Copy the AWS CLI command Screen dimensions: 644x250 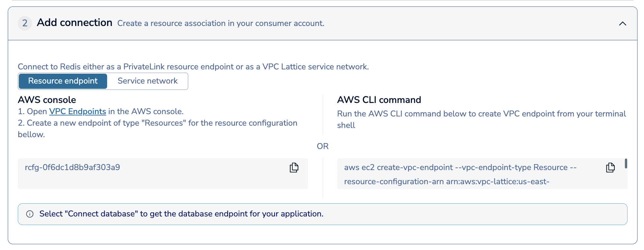coord(610,167)
